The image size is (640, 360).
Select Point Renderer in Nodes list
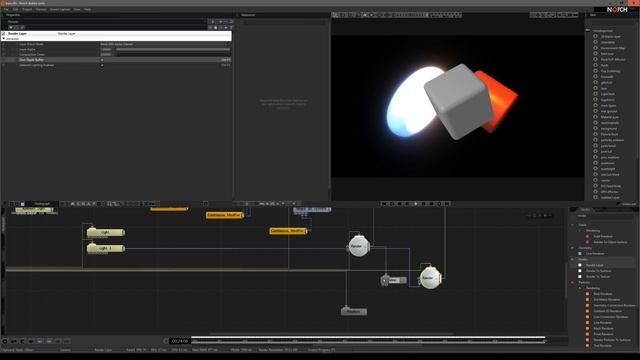pos(603,334)
